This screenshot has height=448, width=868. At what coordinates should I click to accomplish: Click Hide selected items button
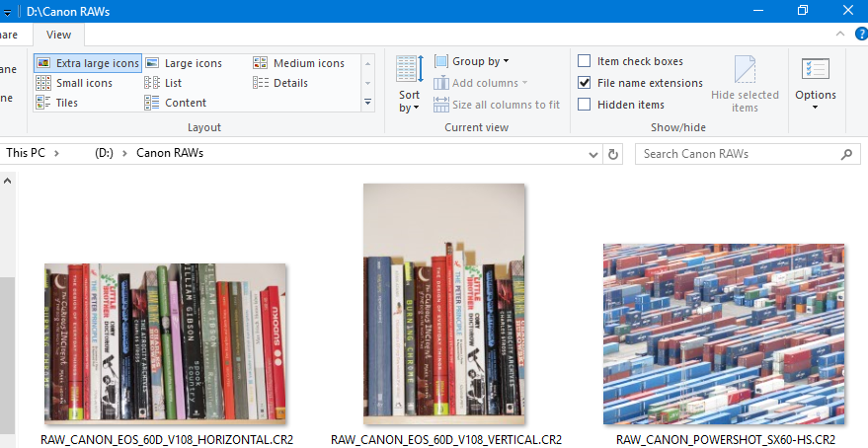[745, 83]
